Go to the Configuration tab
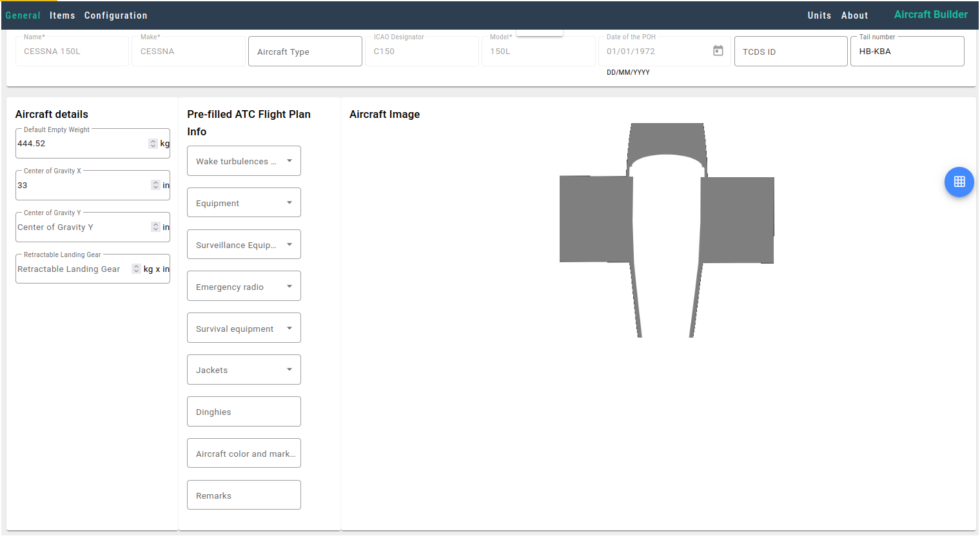 [x=115, y=15]
